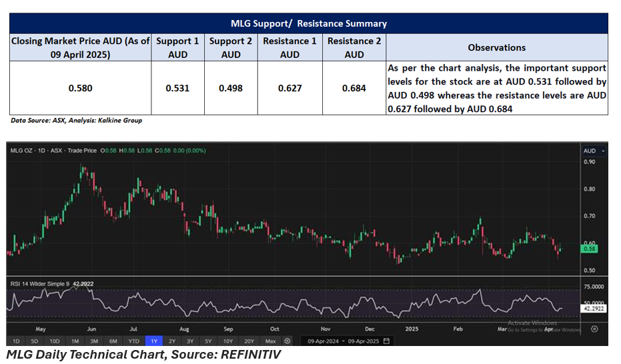The height and width of the screenshot is (364, 621).
Task: Show the Max time range
Action: (x=270, y=341)
